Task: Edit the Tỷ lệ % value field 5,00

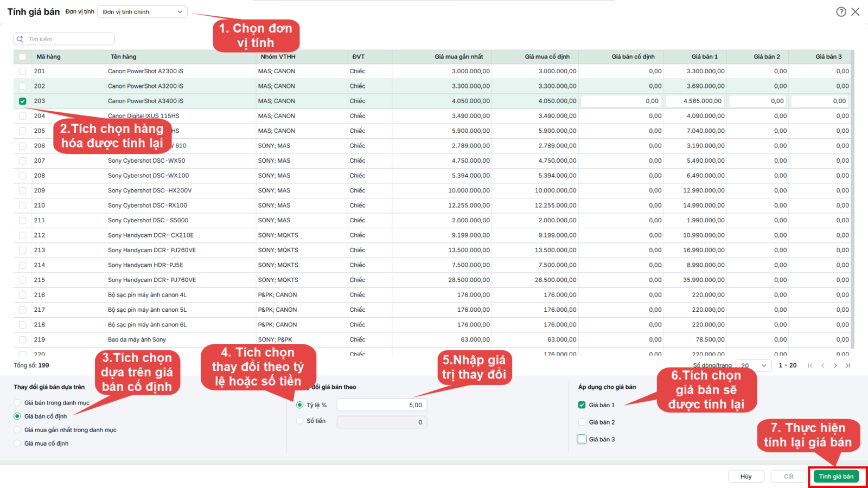Action: point(382,405)
